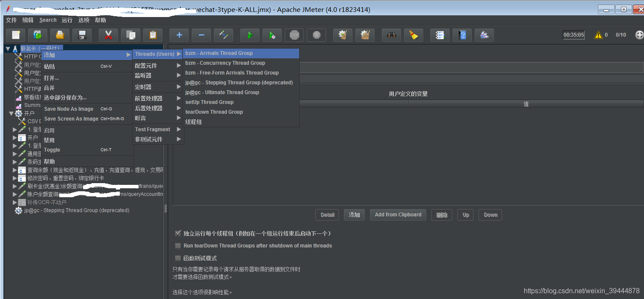Screen dimensions: 644x299
Task: Click the 删除 button
Action: tap(442, 215)
